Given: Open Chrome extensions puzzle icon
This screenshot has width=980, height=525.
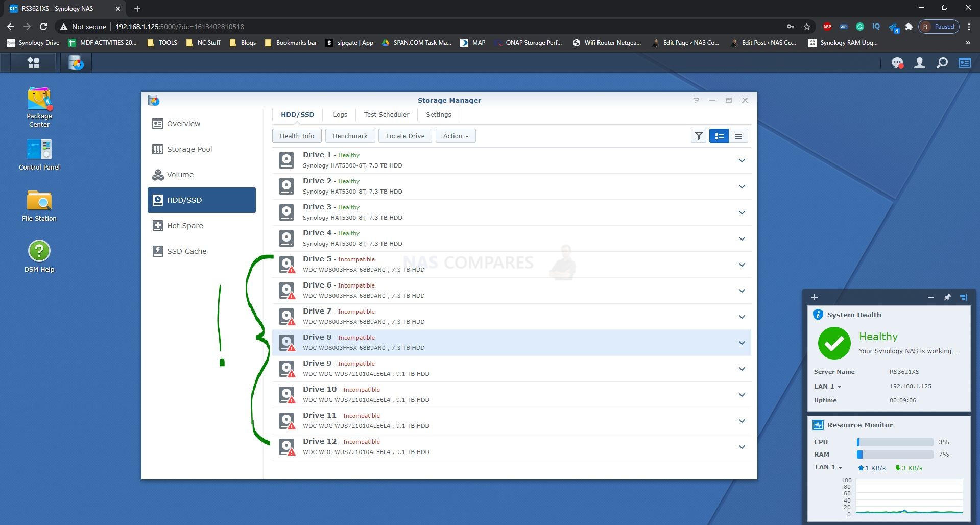Looking at the screenshot, I should [909, 27].
